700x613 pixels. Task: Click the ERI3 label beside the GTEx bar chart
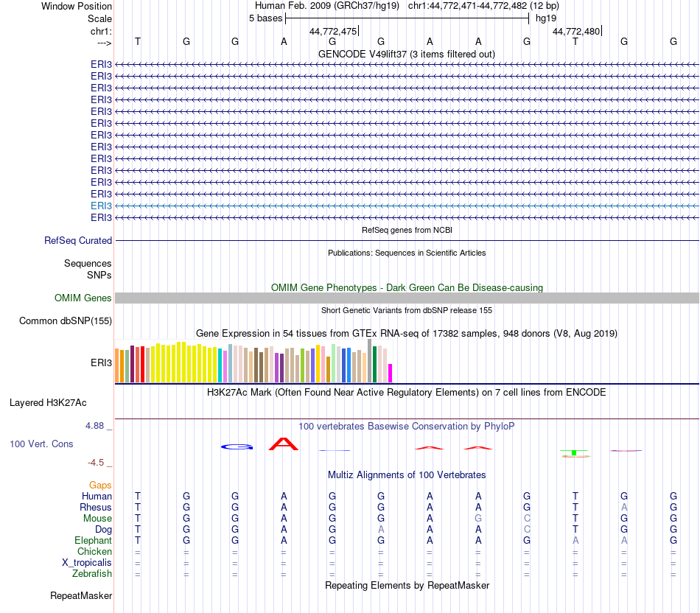[x=101, y=363]
